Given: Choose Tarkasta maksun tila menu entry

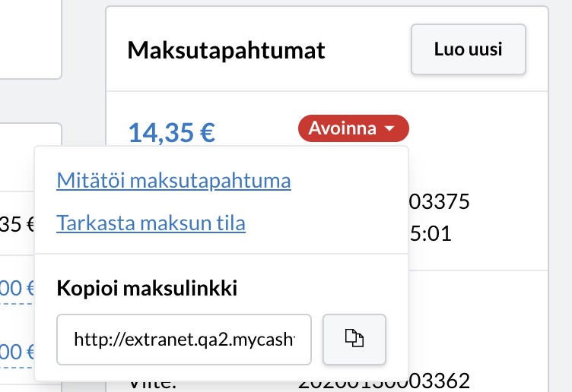Looking at the screenshot, I should click(x=151, y=223).
